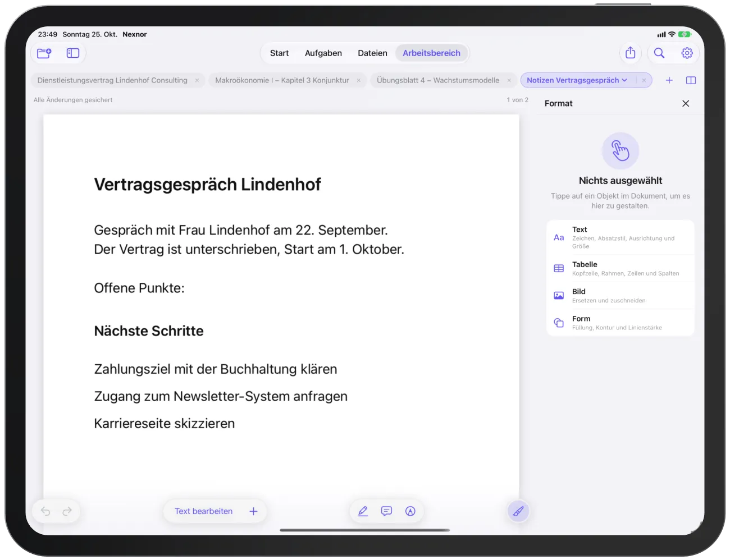The width and height of the screenshot is (730, 560).
Task: Click the line Offene Punkte:
Action: tap(139, 288)
